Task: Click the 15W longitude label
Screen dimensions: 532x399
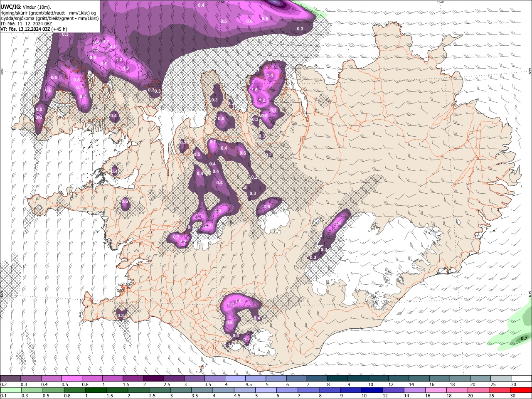Action: tap(440, 2)
